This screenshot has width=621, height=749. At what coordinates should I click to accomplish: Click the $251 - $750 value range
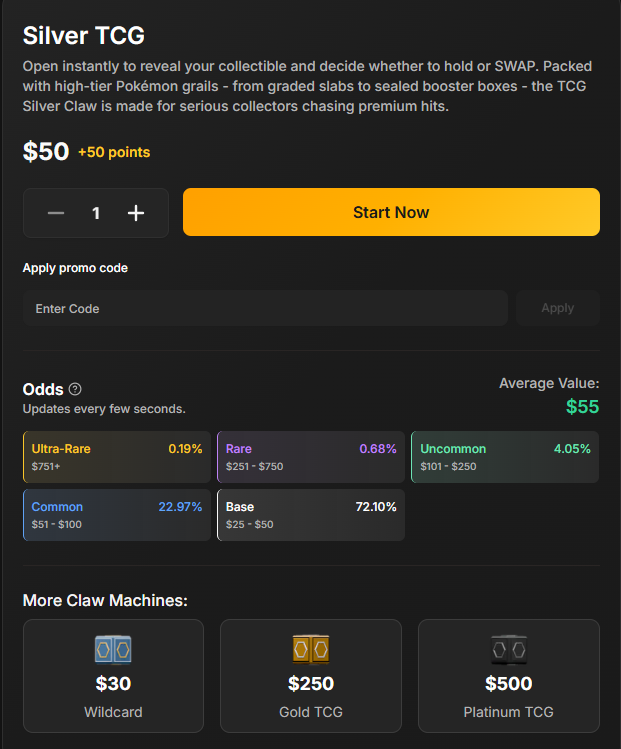coord(255,466)
